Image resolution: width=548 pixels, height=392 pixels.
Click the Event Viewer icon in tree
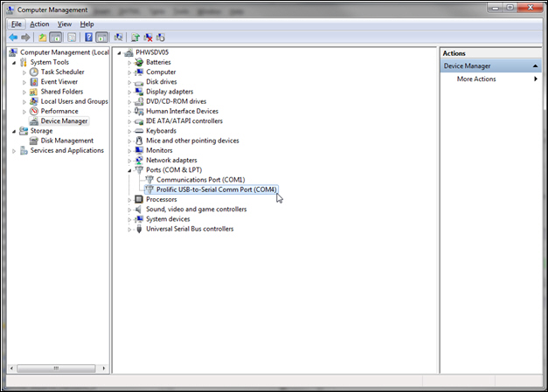click(x=33, y=82)
